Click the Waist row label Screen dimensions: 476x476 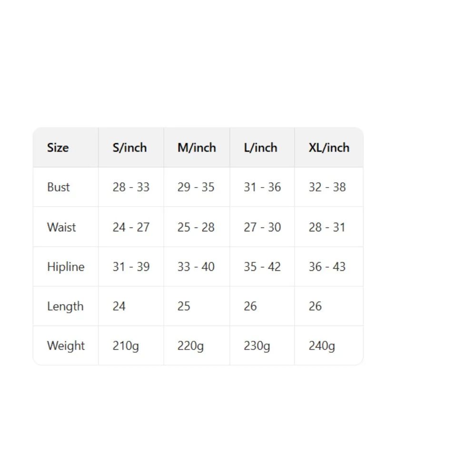[61, 227]
